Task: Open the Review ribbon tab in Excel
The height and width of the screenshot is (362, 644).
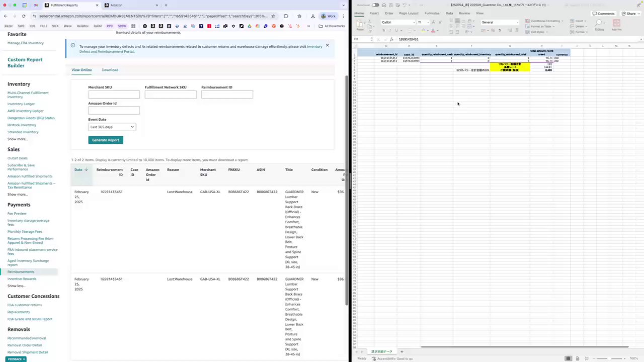Action: click(464, 13)
